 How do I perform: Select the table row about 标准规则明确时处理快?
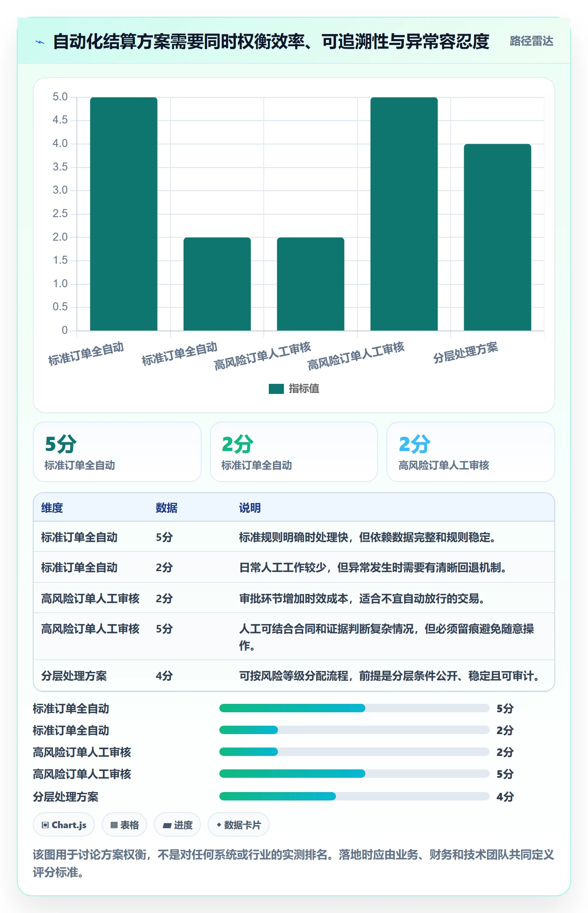point(294,537)
